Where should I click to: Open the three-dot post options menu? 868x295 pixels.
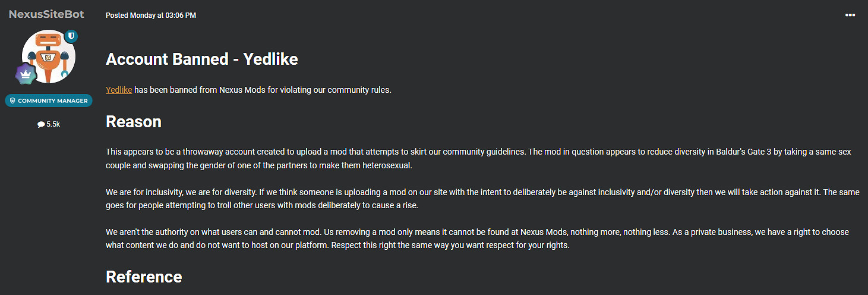[850, 15]
